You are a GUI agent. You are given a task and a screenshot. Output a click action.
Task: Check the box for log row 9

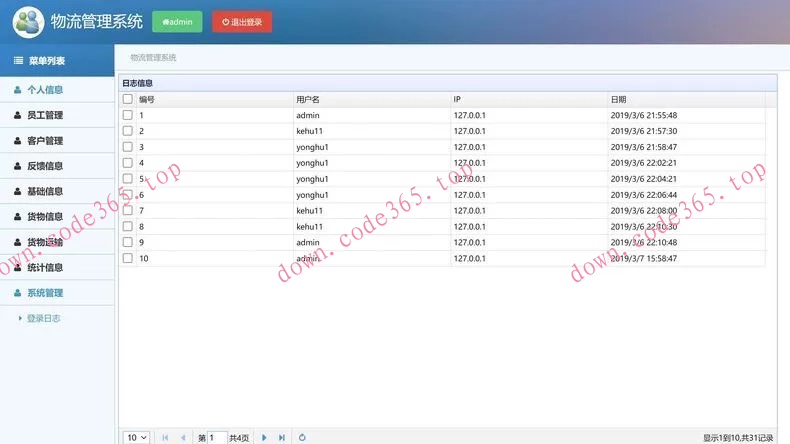pos(128,242)
